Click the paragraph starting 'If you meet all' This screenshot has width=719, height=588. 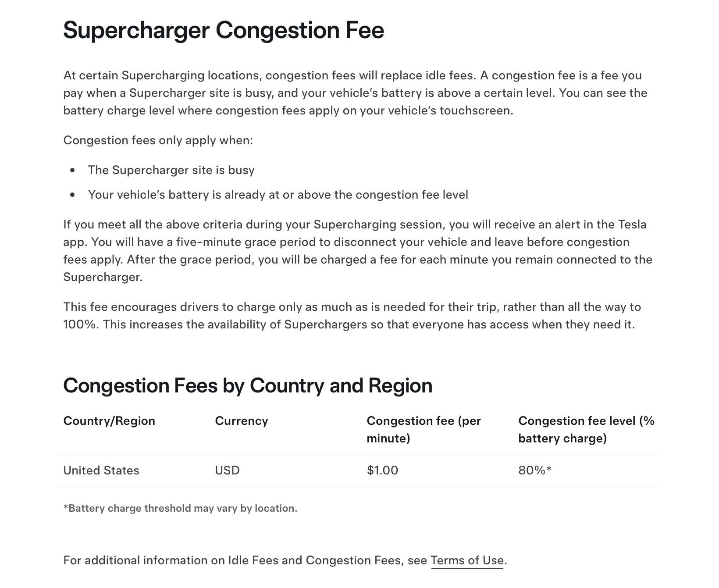[x=357, y=250]
